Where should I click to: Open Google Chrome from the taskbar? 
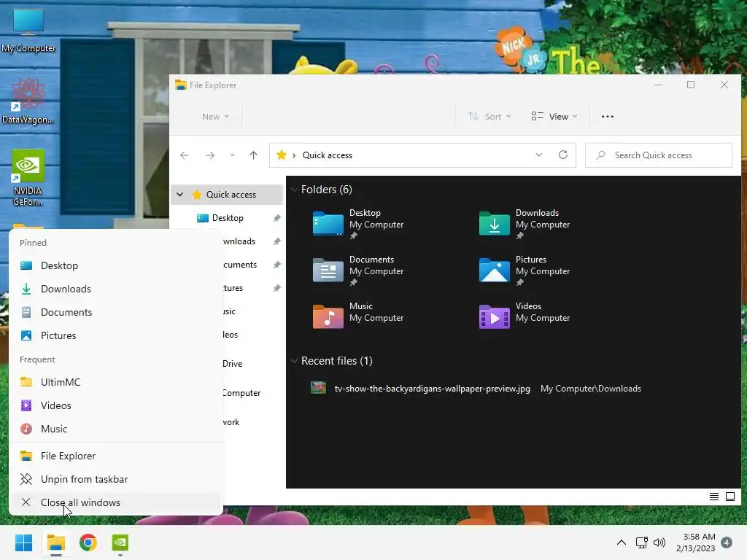click(88, 542)
